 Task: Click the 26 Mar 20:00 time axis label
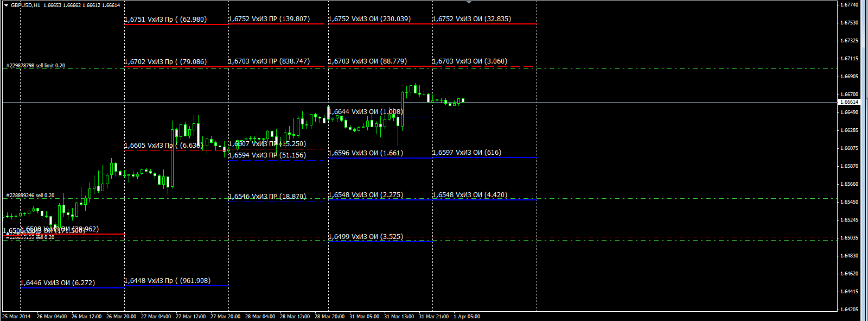(122, 317)
